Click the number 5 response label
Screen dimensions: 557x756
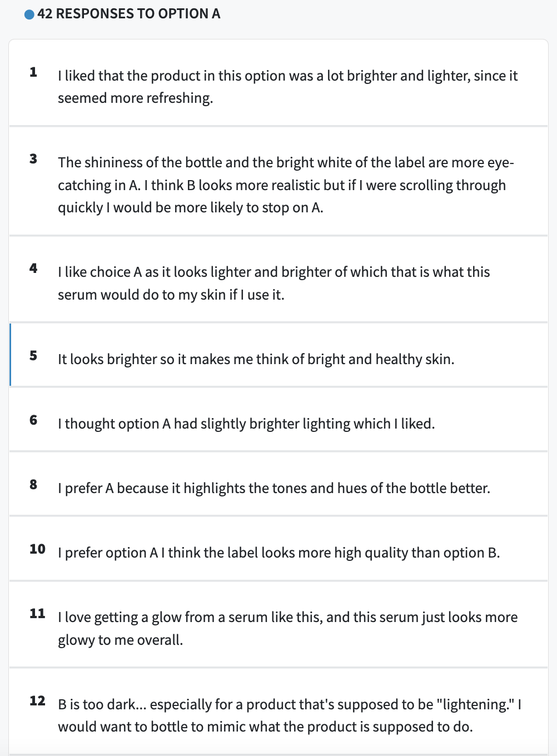click(33, 356)
